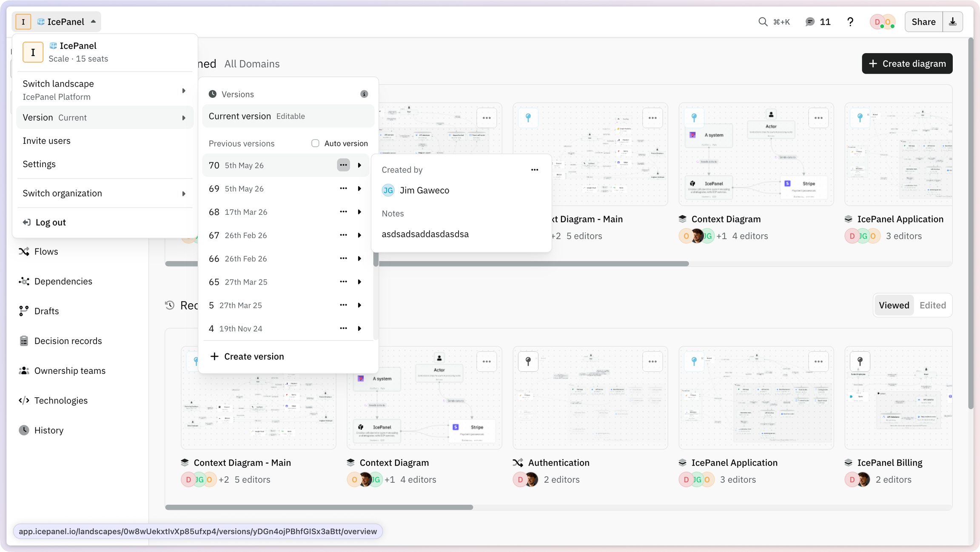Viewport: 980px width, 552px height.
Task: Click the download export icon beside Share
Action: (953, 22)
